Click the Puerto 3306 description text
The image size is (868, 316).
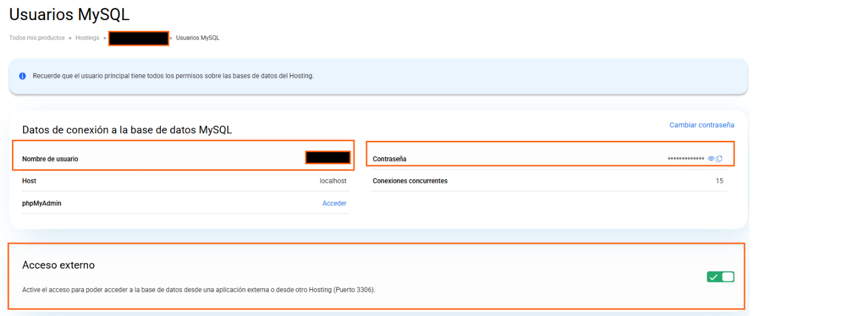199,290
